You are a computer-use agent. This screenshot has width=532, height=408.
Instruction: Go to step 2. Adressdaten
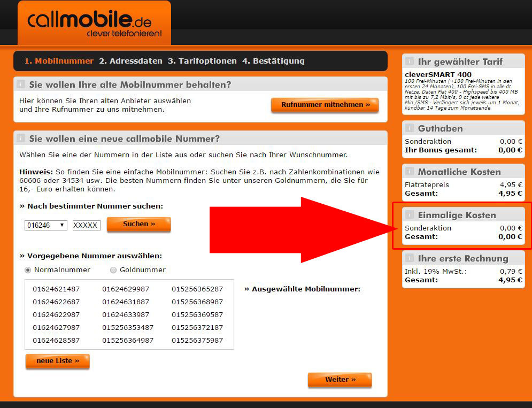point(130,61)
